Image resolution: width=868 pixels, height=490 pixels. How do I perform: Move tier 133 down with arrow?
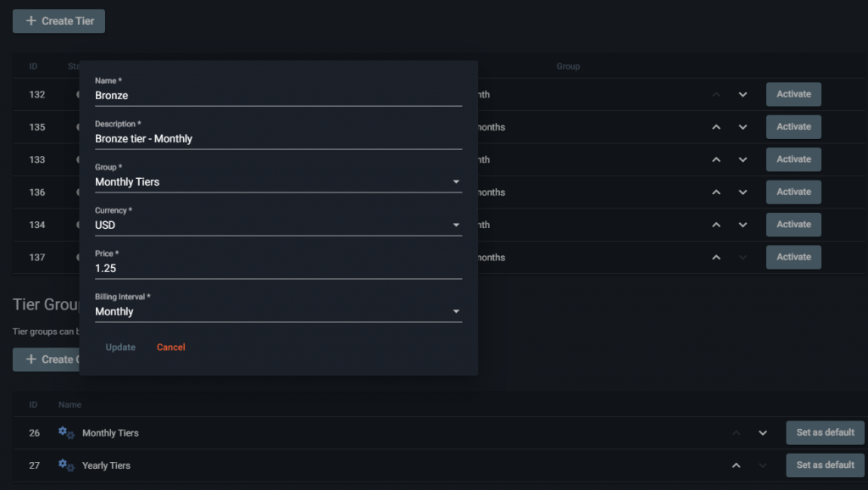pos(743,160)
